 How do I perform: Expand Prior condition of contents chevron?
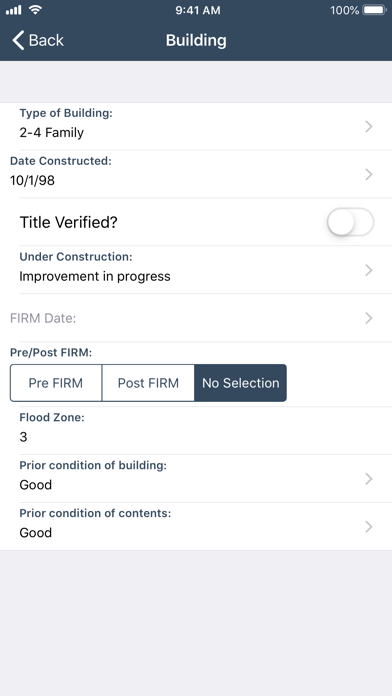tap(368, 527)
